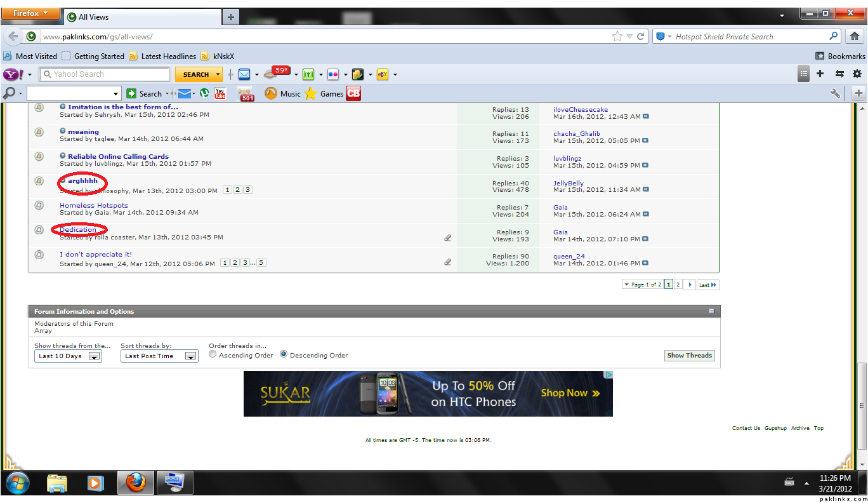
Task: Bookmark page with the star icon
Action: (x=617, y=37)
